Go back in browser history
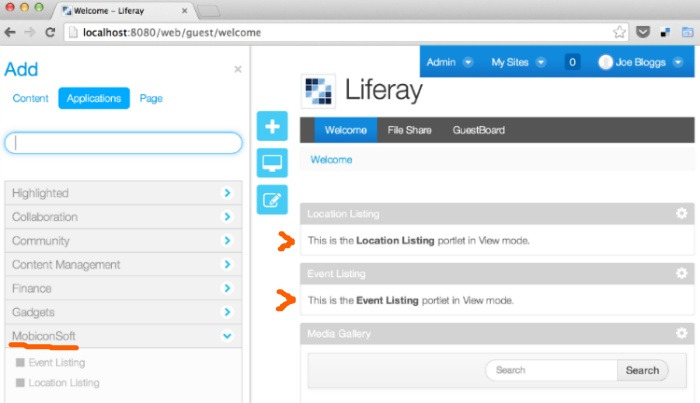 click(x=10, y=32)
